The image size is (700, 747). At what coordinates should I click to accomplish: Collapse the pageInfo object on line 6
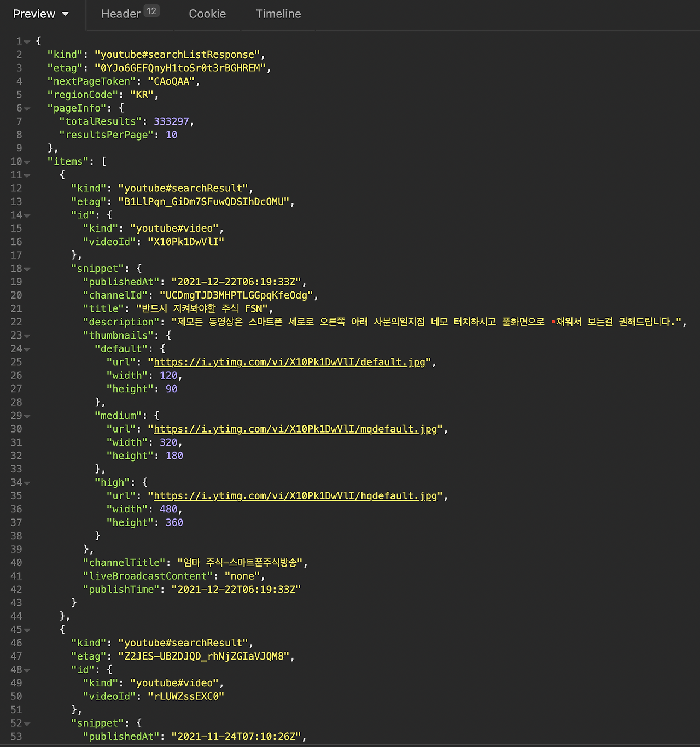coord(27,108)
